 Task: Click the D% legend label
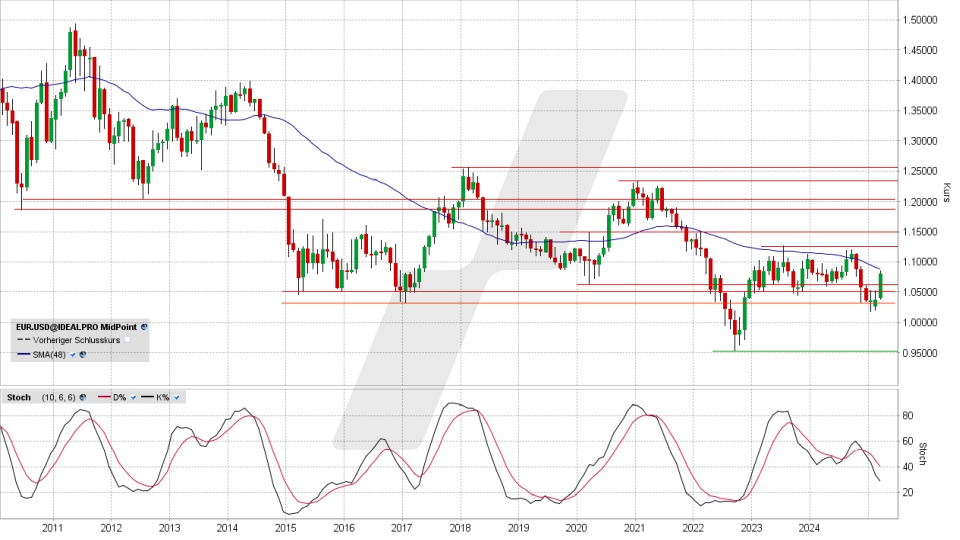click(x=119, y=397)
